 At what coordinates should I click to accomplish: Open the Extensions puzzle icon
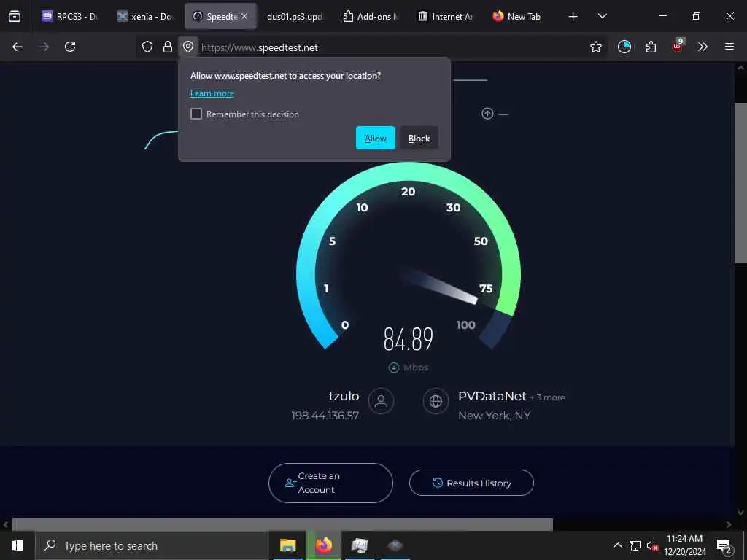(651, 47)
